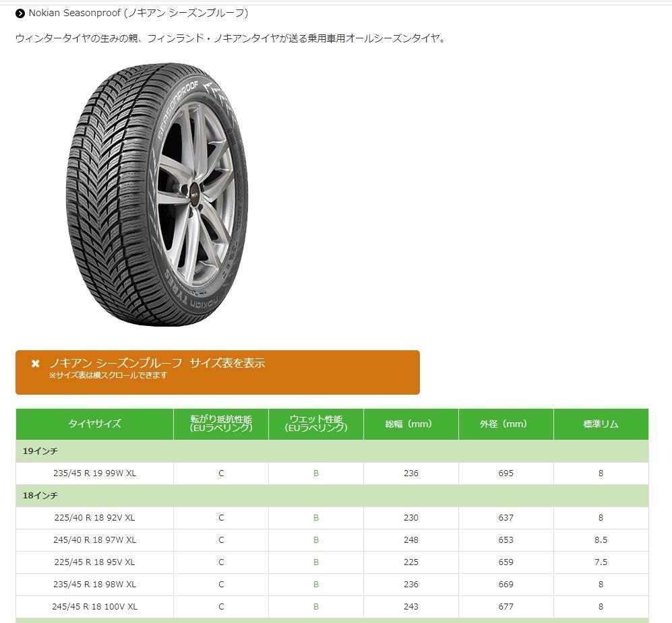Click outer diameter value 677
The height and width of the screenshot is (623, 672).
tap(506, 607)
